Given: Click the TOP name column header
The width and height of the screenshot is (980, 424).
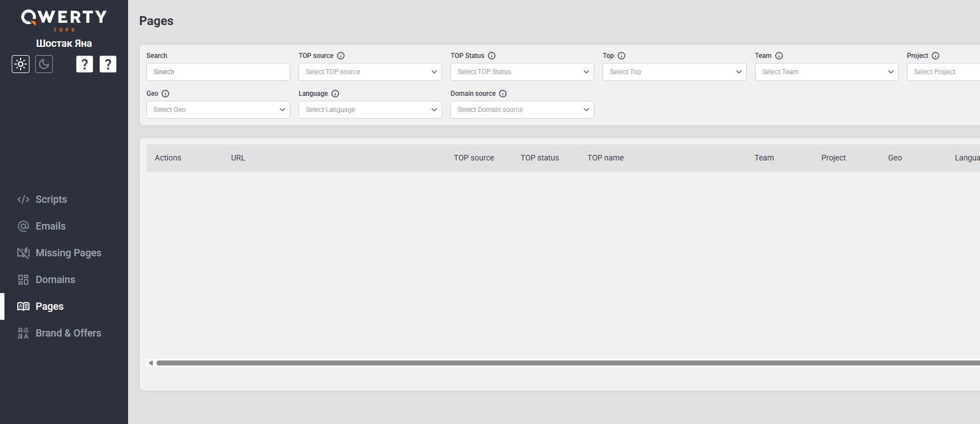Looking at the screenshot, I should pyautogui.click(x=605, y=158).
